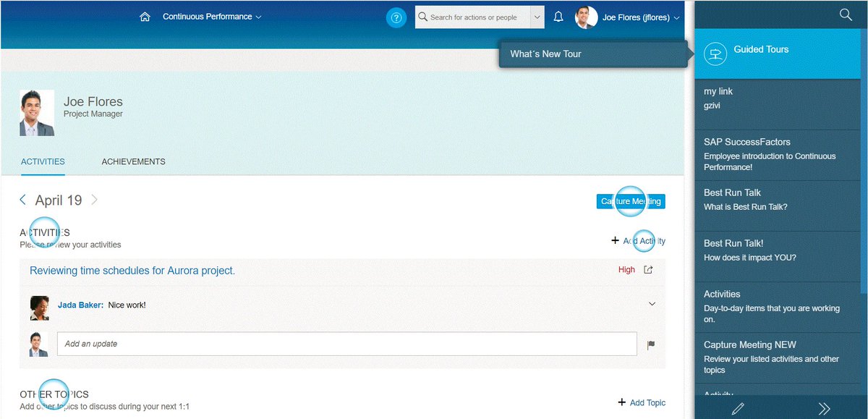Open the Guided Tours panel icon
Viewport: 868px width, 419px height.
pyautogui.click(x=715, y=54)
